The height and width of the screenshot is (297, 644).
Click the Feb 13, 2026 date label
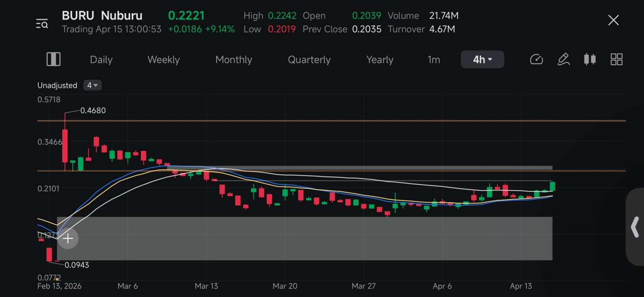click(59, 286)
